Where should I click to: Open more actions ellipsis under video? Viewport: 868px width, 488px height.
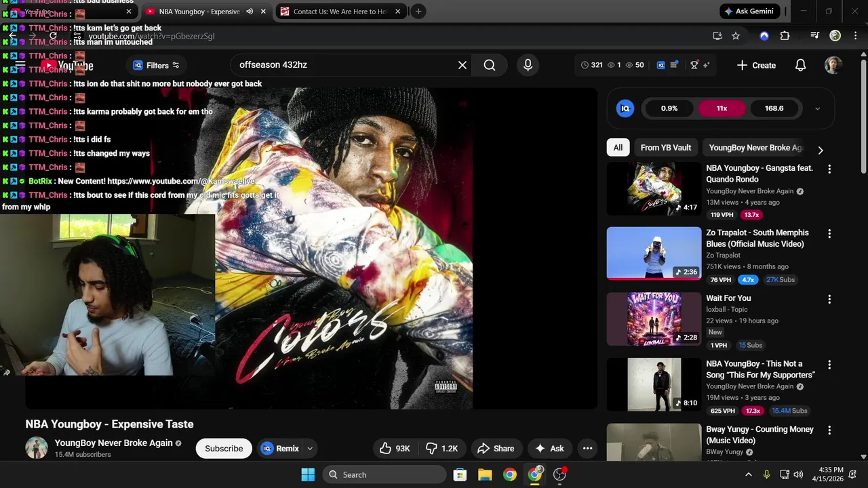click(588, 448)
